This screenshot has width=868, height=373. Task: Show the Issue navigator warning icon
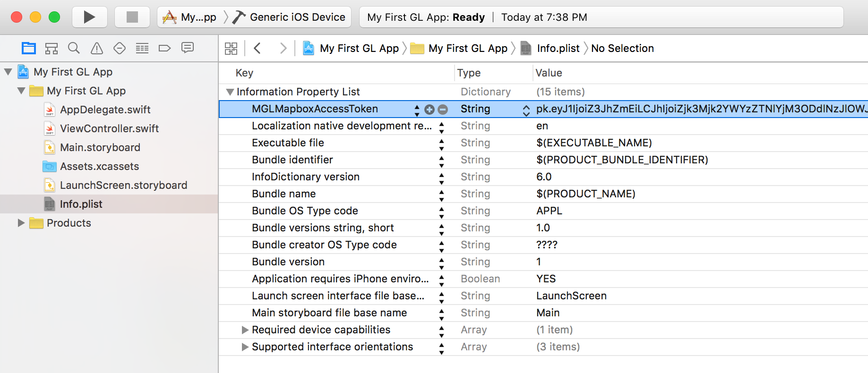click(97, 48)
